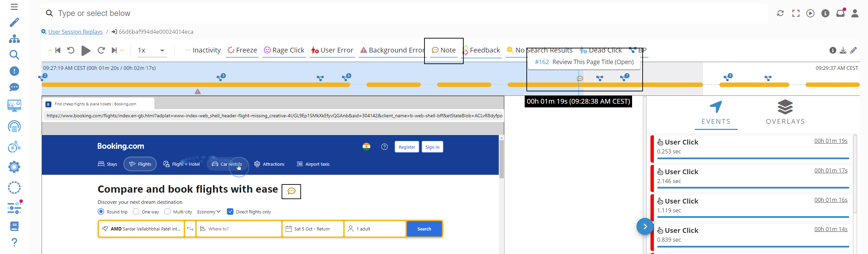Screen dimensions: 868x254
Task: Skip to the start of the session
Action: coord(58,50)
